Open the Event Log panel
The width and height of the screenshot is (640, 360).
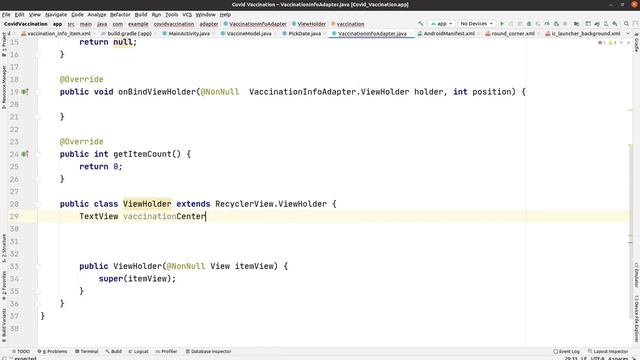point(567,351)
